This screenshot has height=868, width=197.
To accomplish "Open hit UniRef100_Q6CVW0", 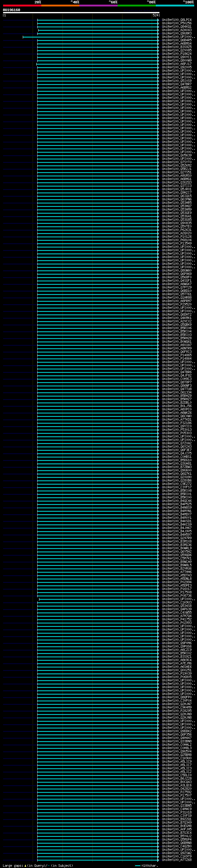I will 176,416.
